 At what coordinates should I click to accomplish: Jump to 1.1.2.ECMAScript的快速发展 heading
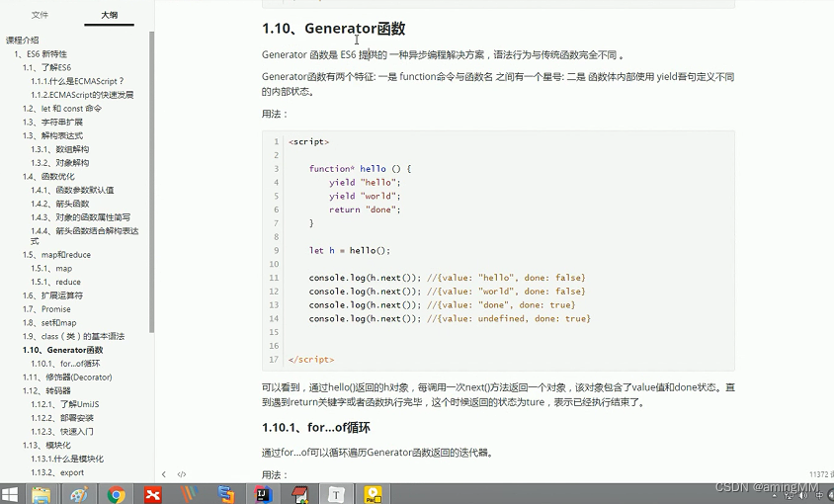click(82, 95)
